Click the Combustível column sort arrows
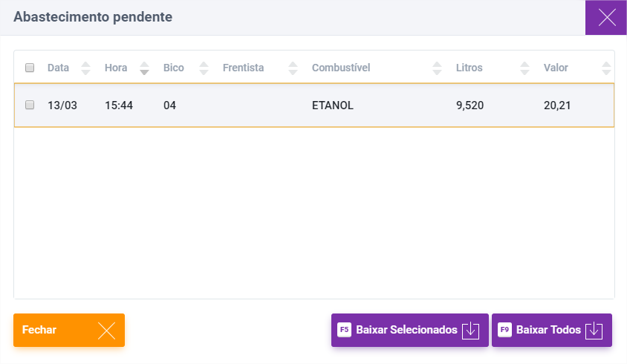 coord(437,68)
